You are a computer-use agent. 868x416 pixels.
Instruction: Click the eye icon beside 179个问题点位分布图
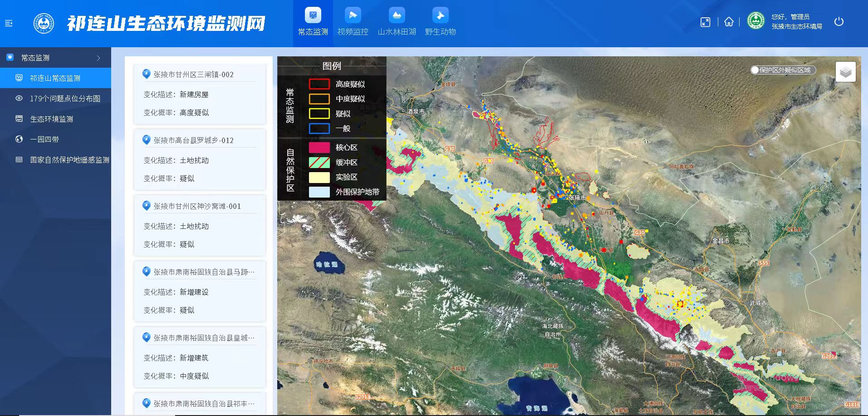pos(19,99)
